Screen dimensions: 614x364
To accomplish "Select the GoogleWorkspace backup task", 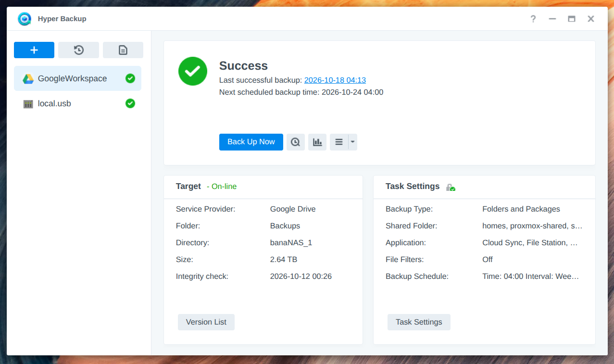I will pos(77,78).
